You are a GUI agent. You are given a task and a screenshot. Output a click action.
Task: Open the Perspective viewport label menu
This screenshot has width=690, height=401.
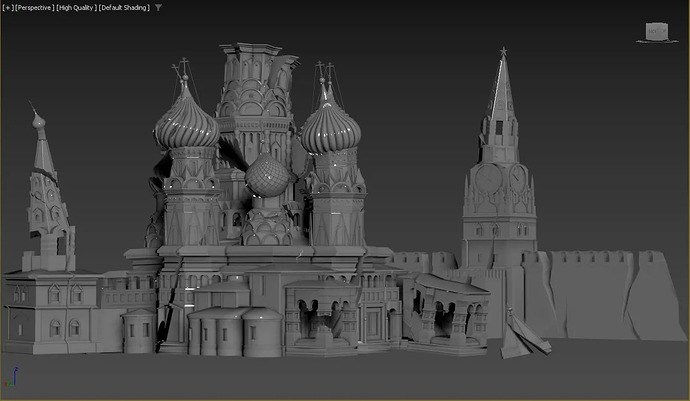coord(35,7)
